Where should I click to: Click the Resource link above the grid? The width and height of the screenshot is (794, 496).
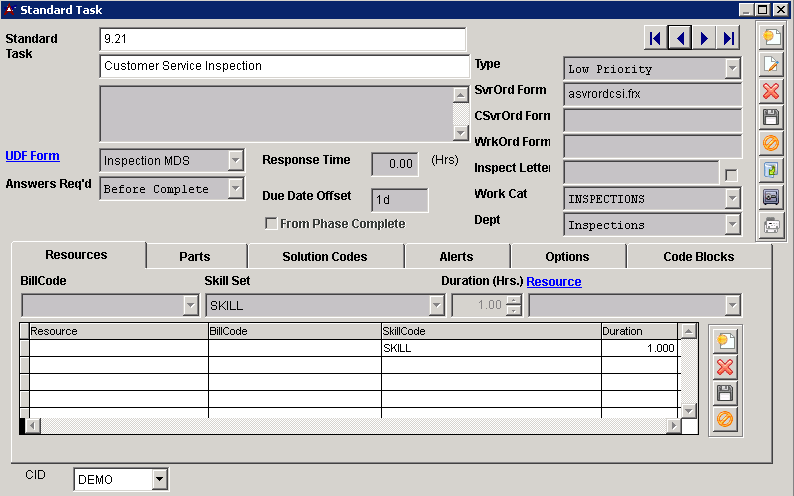pos(553,282)
